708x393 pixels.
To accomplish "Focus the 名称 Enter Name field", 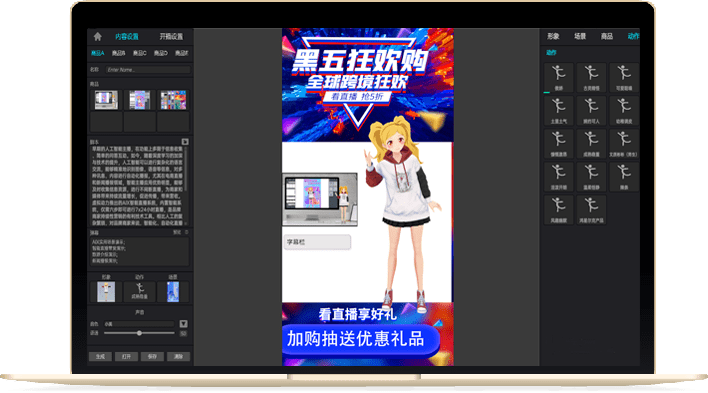I will (148, 70).
